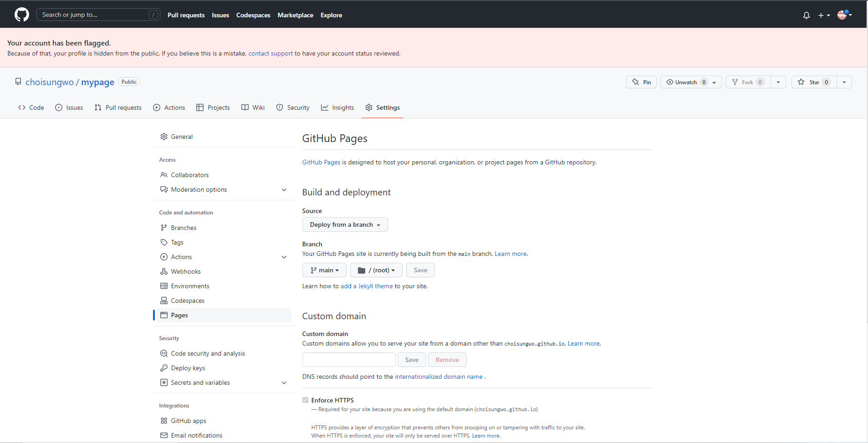The height and width of the screenshot is (443, 868).
Task: Click the Search or jump to field
Action: pyautogui.click(x=98, y=15)
